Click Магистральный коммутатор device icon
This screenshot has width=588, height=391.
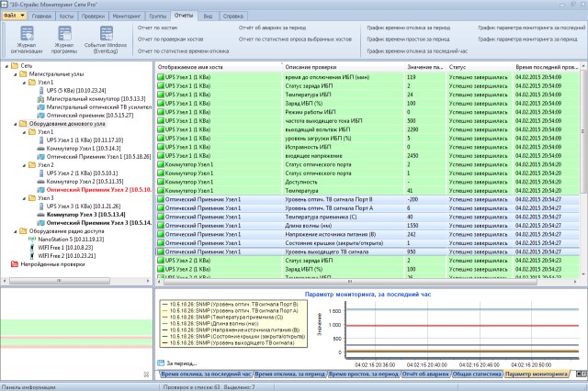pos(40,99)
